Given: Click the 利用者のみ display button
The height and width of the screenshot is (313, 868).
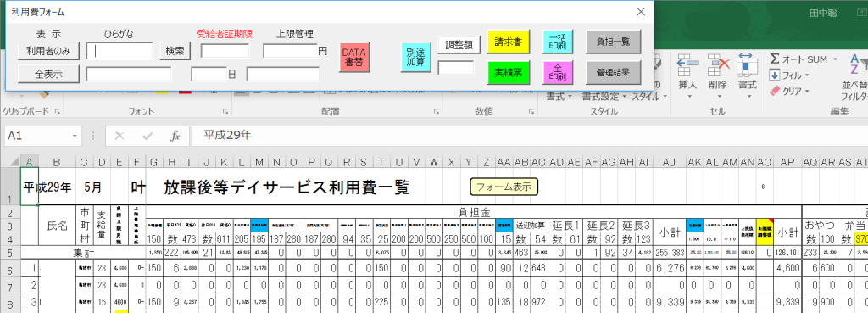Looking at the screenshot, I should point(48,50).
